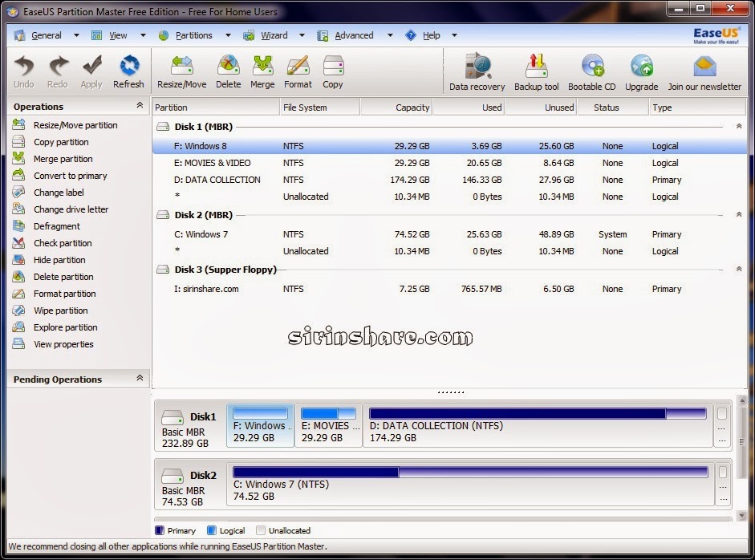Click the Copy partition sidebar icon
The image size is (755, 560).
[x=18, y=141]
